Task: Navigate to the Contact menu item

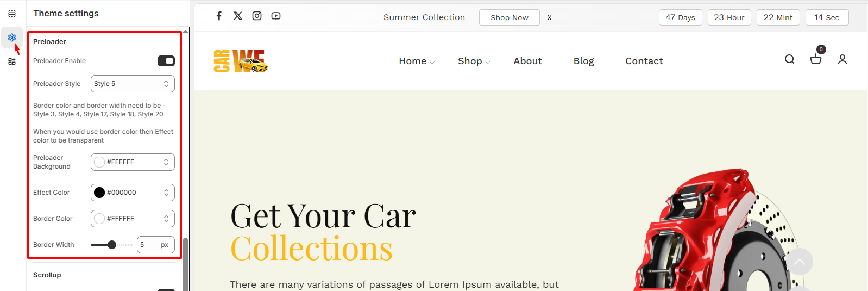Action: (x=644, y=61)
